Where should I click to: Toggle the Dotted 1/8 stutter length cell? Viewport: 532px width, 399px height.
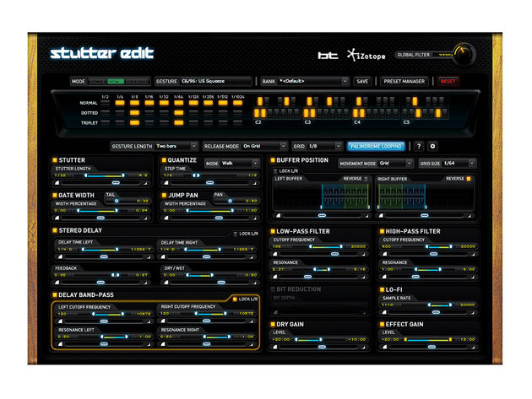point(135,112)
